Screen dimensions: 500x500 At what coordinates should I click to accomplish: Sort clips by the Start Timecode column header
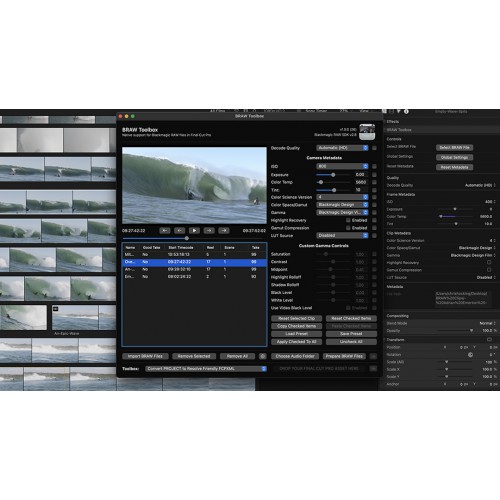[181, 248]
